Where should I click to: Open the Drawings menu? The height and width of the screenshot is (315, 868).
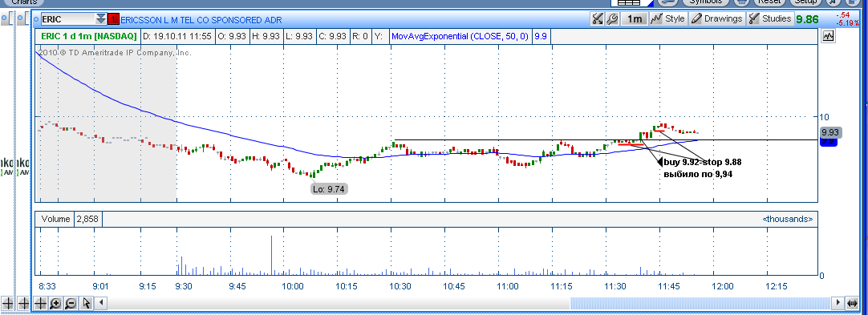(x=717, y=18)
